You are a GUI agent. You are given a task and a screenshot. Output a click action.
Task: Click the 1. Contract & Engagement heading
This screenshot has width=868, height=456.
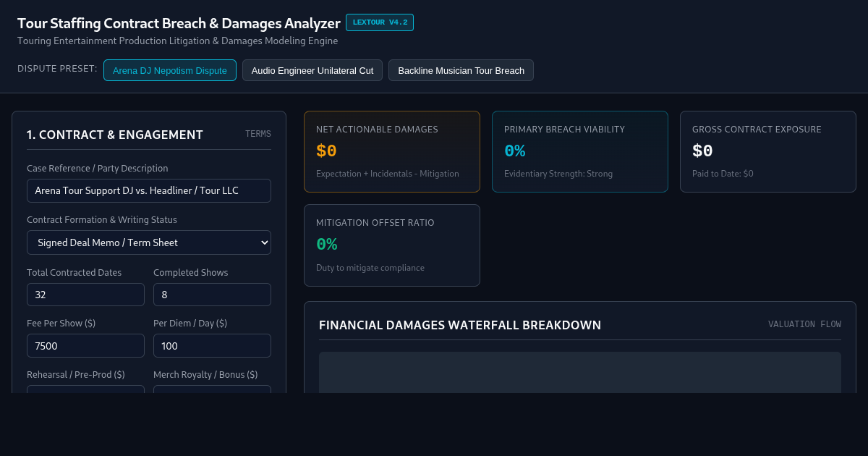click(115, 135)
